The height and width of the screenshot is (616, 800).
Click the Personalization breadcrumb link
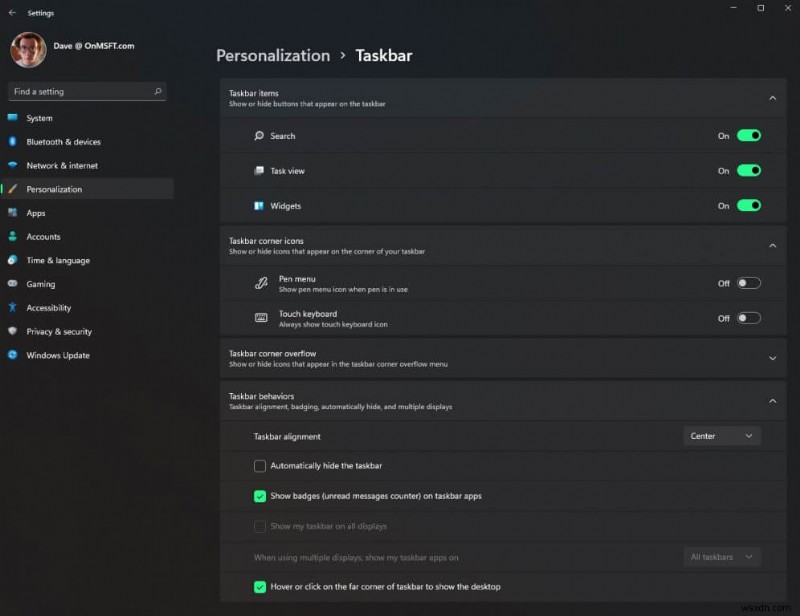click(x=272, y=55)
